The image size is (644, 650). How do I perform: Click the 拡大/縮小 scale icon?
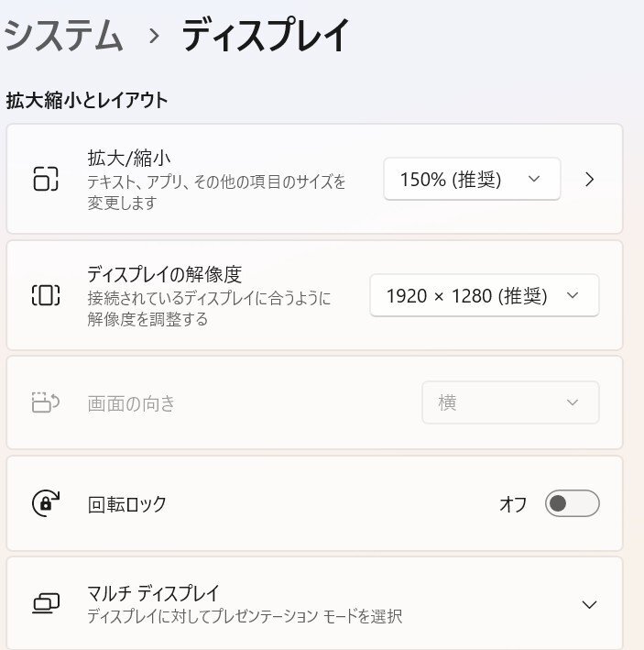point(45,178)
